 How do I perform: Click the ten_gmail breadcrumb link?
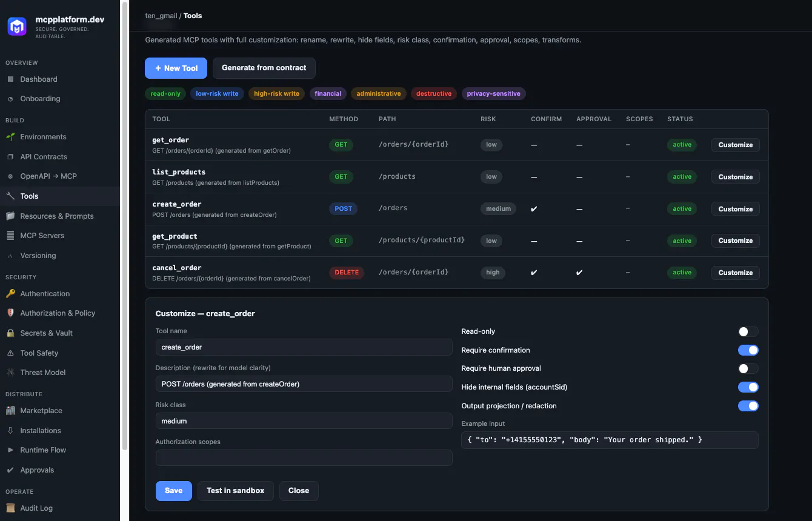[x=162, y=16]
